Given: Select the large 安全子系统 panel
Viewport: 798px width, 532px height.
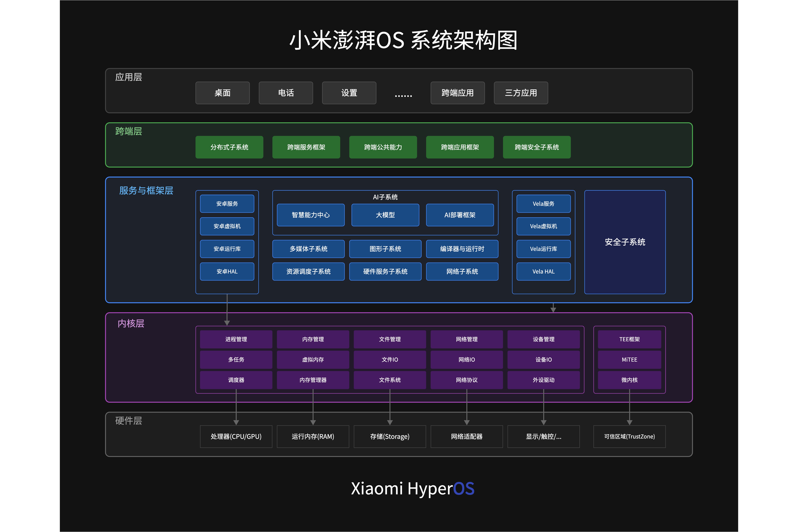Looking at the screenshot, I should [625, 242].
